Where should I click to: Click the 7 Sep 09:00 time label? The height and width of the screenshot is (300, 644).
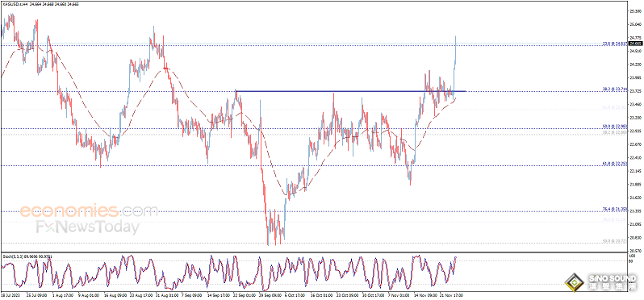pos(193,294)
